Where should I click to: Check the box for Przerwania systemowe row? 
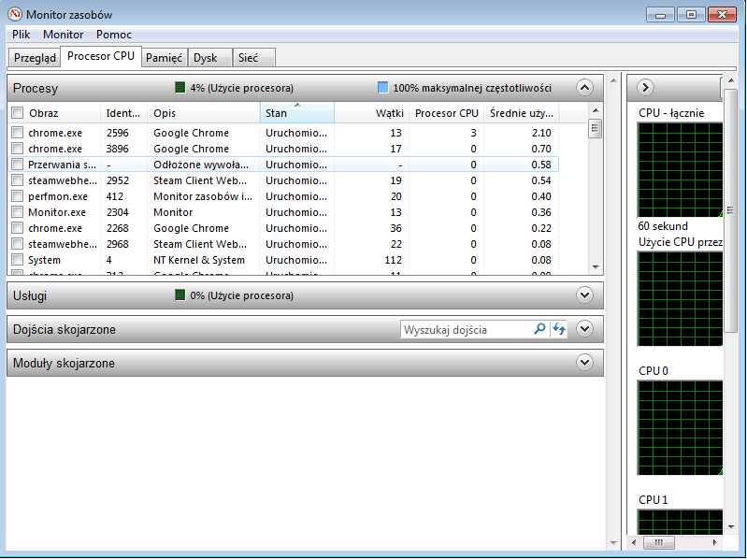(x=18, y=165)
